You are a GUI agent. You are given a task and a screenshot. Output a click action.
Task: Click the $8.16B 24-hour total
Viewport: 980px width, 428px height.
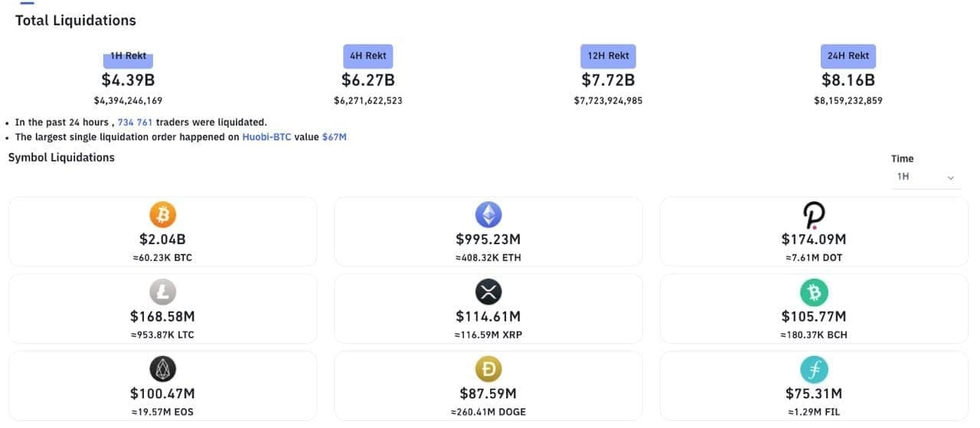848,80
